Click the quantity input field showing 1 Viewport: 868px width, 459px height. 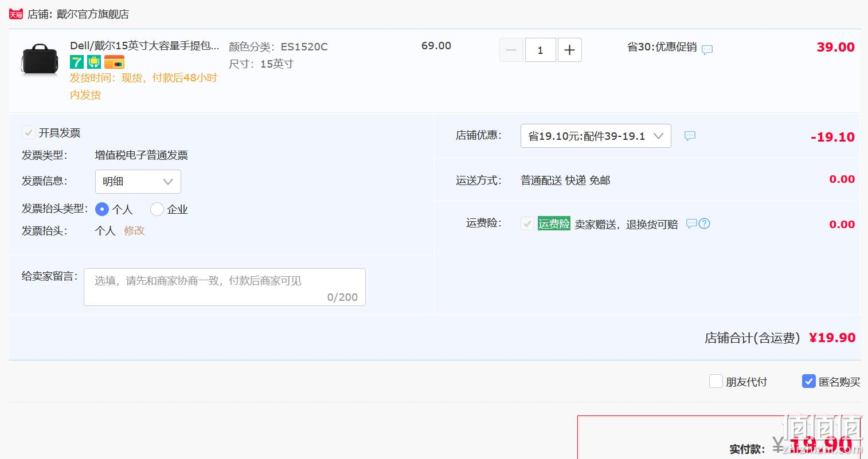[x=540, y=50]
